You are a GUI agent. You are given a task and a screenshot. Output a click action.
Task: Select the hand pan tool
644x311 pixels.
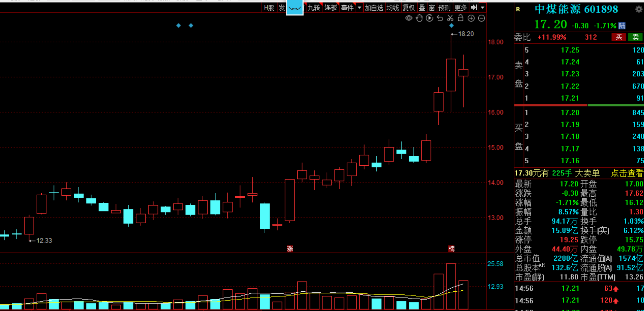click(419, 18)
